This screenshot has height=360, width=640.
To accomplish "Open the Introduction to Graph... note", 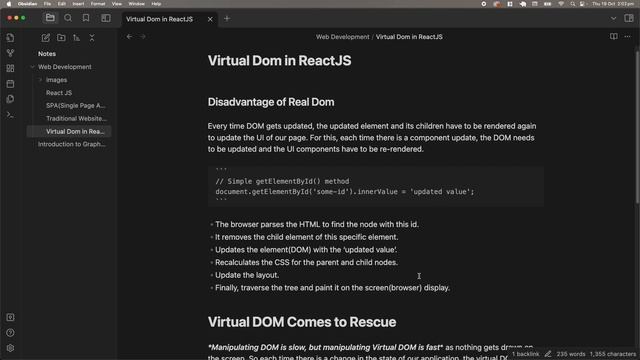I will point(71,144).
